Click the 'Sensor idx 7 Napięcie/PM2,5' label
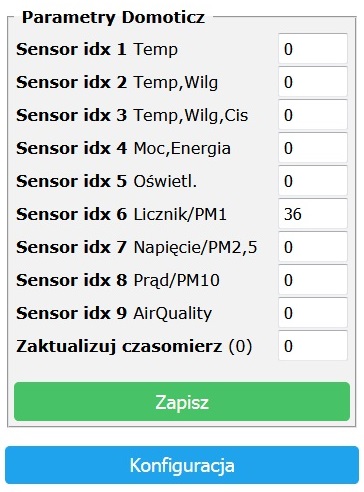 coord(137,247)
